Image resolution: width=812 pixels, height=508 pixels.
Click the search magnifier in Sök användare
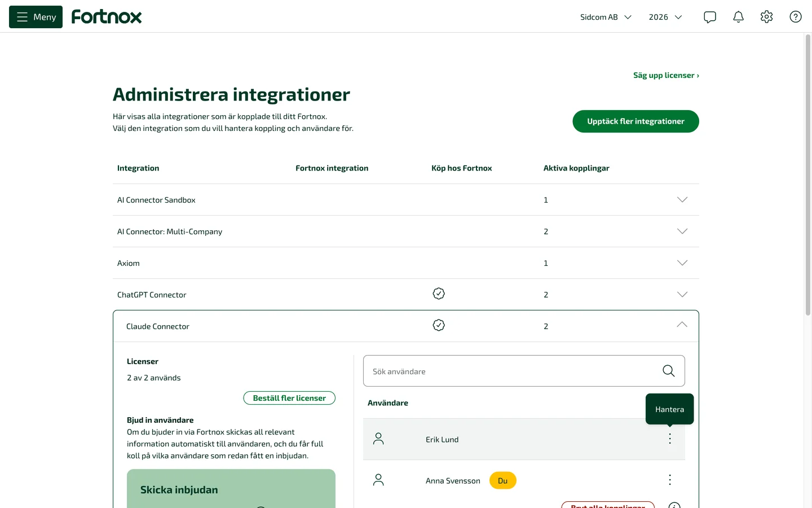click(x=669, y=371)
